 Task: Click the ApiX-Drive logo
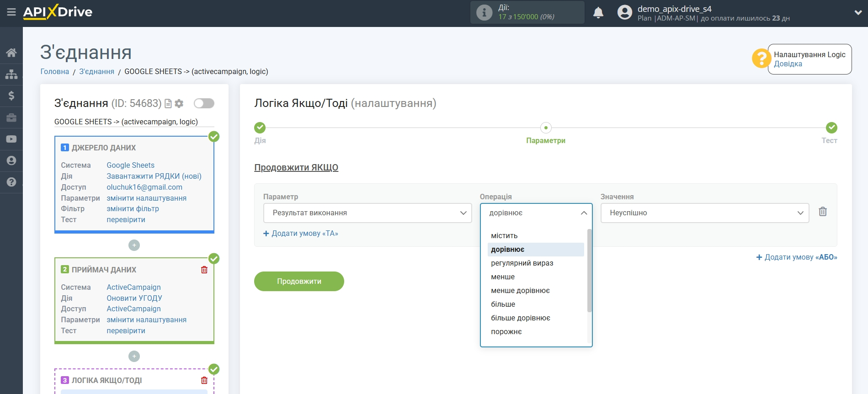58,12
